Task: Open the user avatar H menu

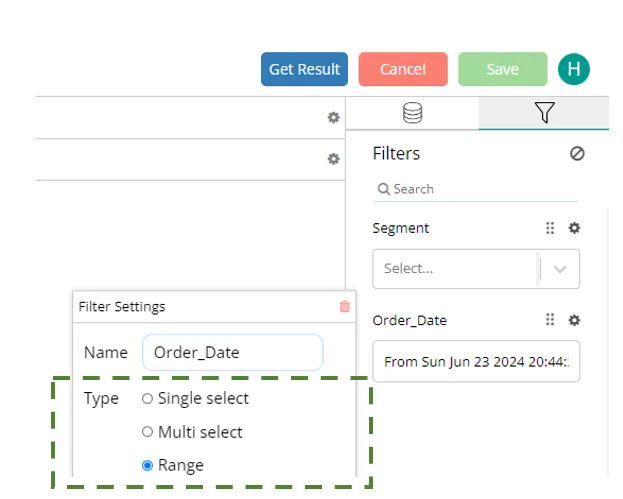Action: (x=574, y=69)
